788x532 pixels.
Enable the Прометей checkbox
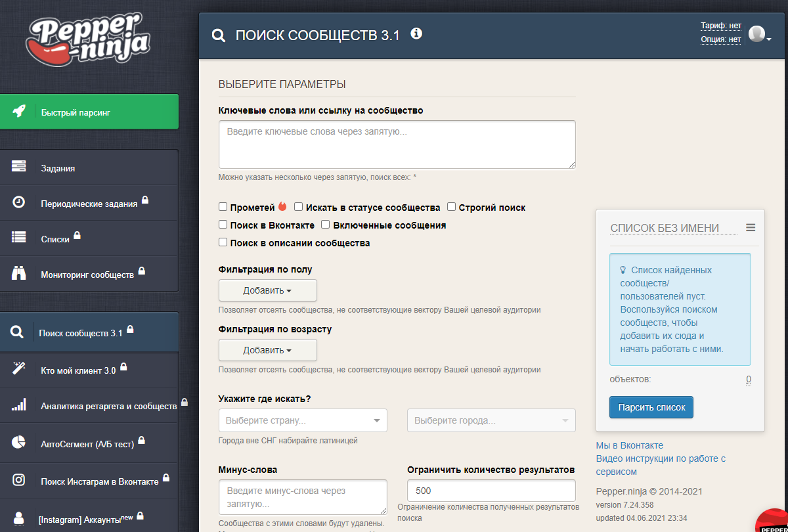[x=223, y=207]
